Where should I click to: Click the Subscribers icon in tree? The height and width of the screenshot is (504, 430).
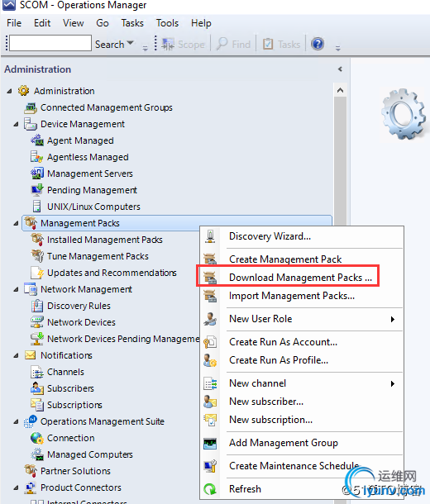click(37, 388)
